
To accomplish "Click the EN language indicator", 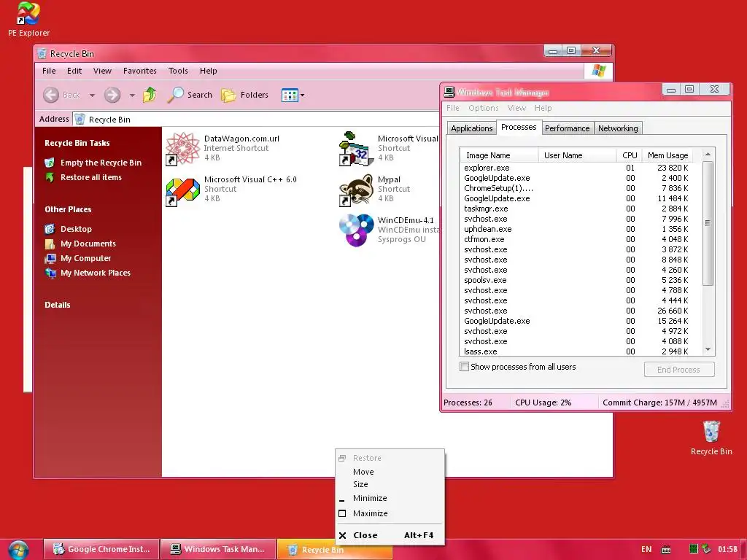I will coord(646,549).
